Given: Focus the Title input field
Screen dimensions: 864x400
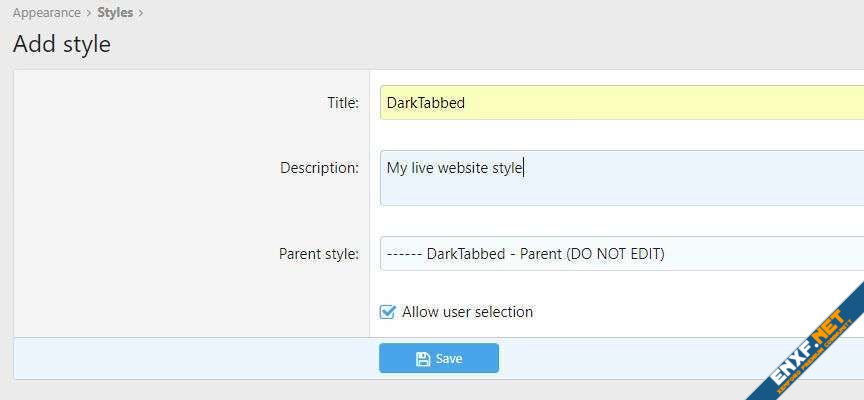Looking at the screenshot, I should coord(622,102).
